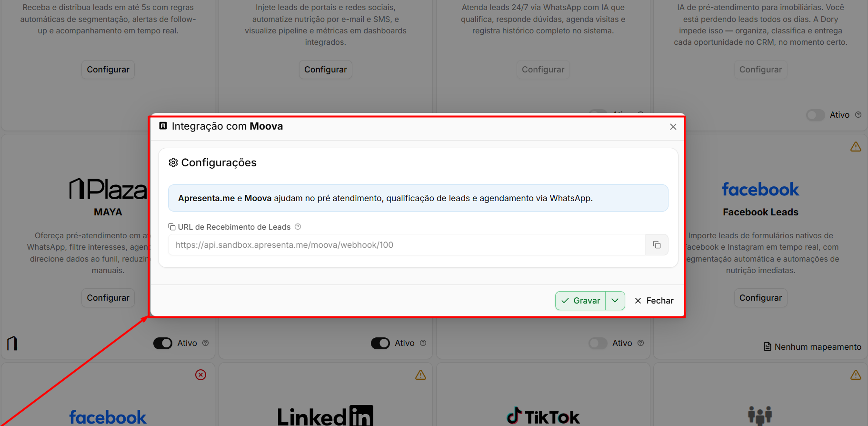The width and height of the screenshot is (868, 426).
Task: Click the TikTok logo
Action: 543,416
